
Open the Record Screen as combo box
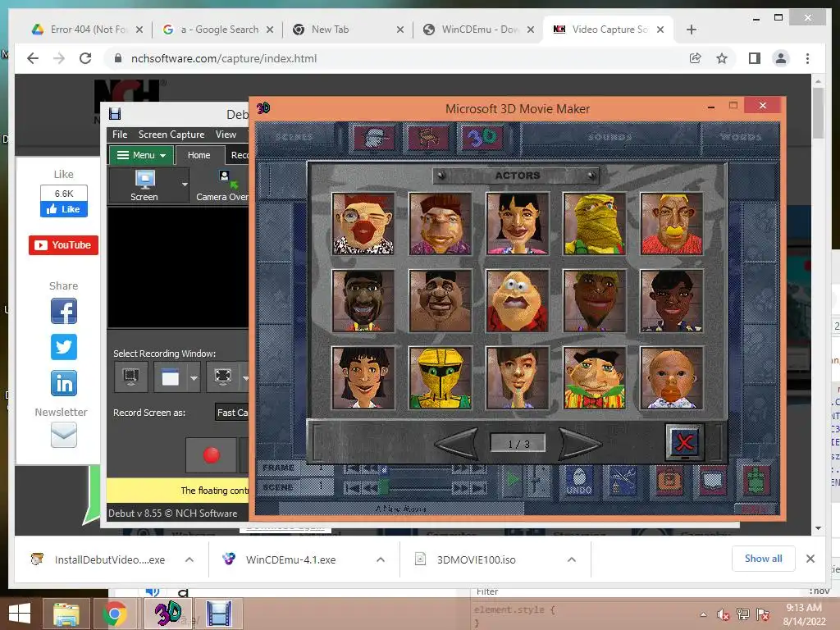232,413
